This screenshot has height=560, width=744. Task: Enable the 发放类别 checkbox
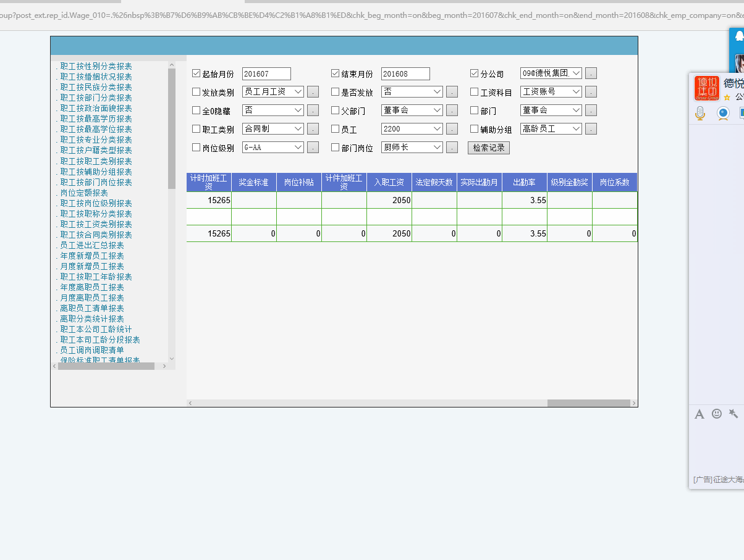coord(197,92)
